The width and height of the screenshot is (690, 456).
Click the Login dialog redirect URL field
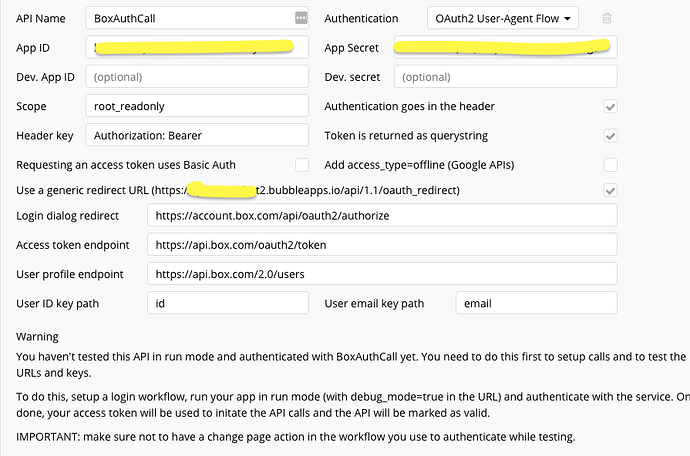pos(382,216)
